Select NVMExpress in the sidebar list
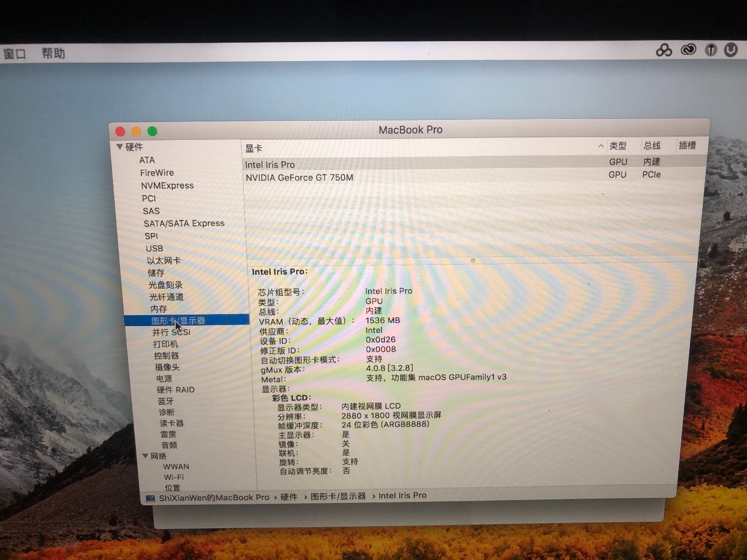Screen dimensions: 747x560 (167, 186)
